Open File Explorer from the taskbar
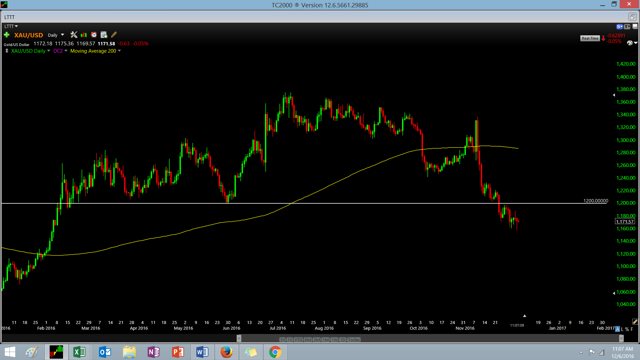The height and width of the screenshot is (360, 640). [x=129, y=352]
